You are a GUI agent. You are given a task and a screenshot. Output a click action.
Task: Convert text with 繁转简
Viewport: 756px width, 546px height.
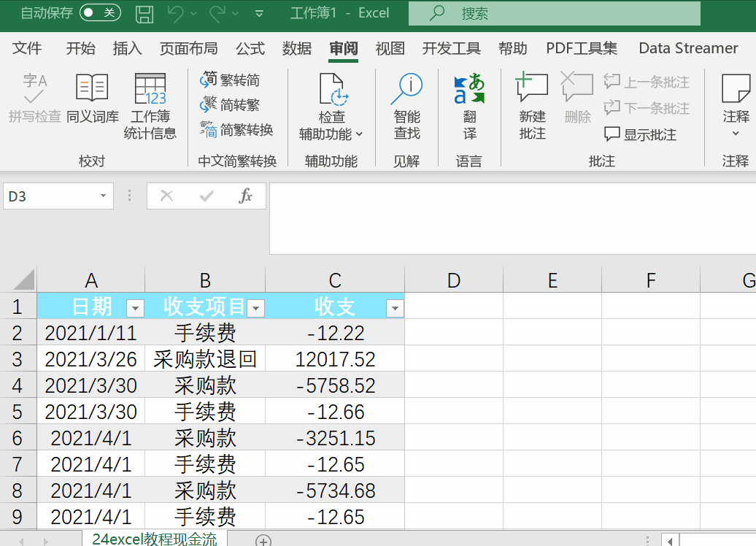230,80
